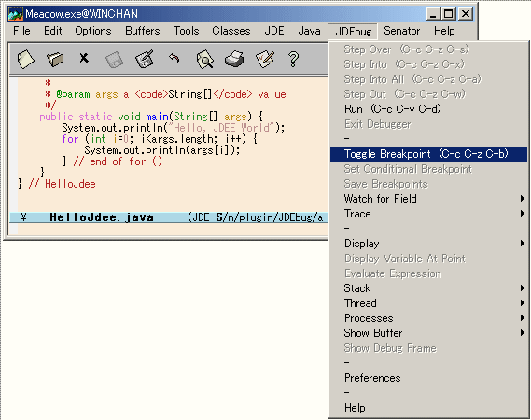Open the Thread submenu
Image resolution: width=531 pixels, height=420 pixels.
(x=428, y=303)
